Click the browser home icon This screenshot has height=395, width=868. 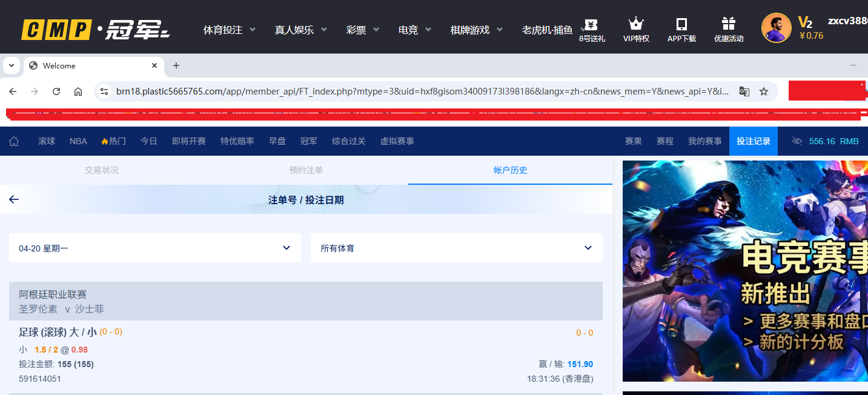tap(78, 91)
